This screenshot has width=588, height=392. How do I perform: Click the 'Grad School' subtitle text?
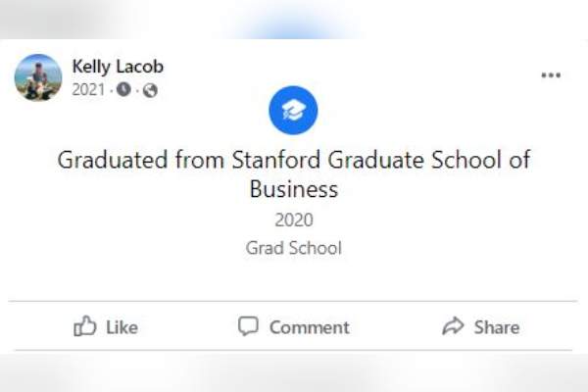293,248
